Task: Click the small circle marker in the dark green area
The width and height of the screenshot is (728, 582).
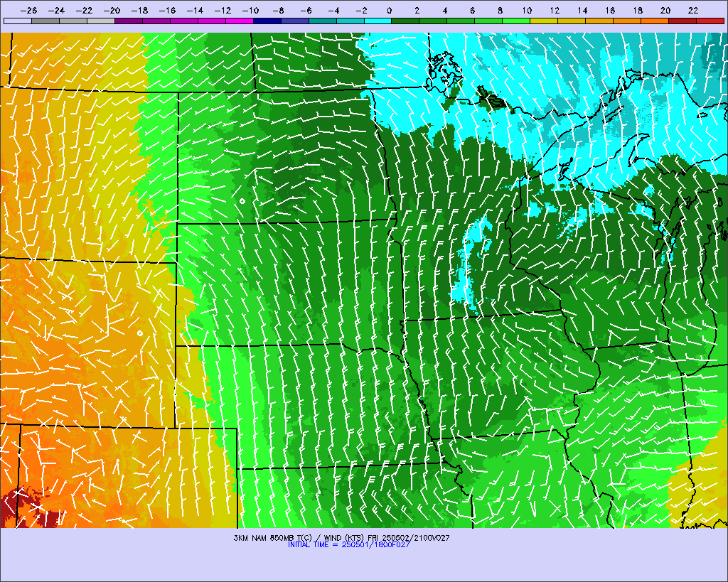Action: pos(242,201)
